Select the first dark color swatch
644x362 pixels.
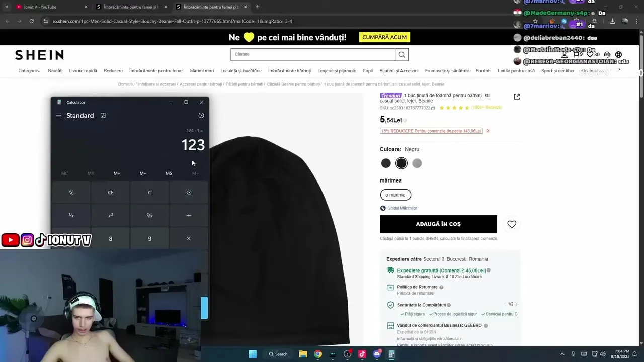[x=386, y=163]
